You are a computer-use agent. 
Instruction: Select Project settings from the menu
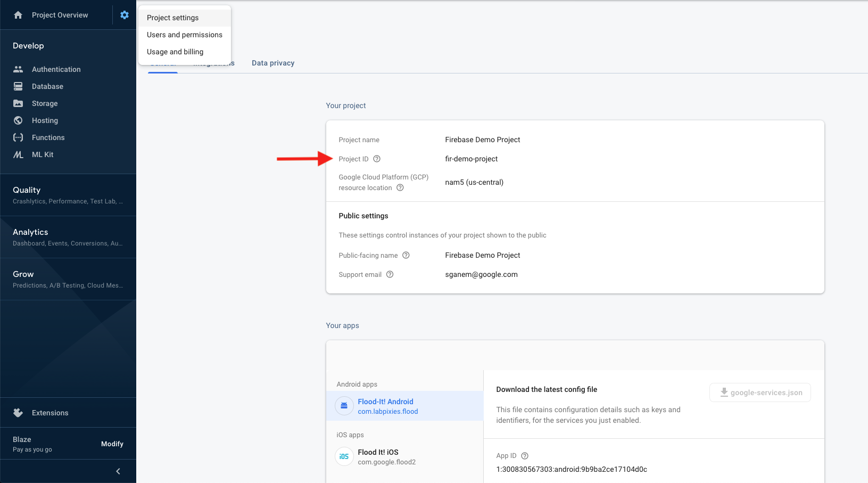pyautogui.click(x=185, y=18)
